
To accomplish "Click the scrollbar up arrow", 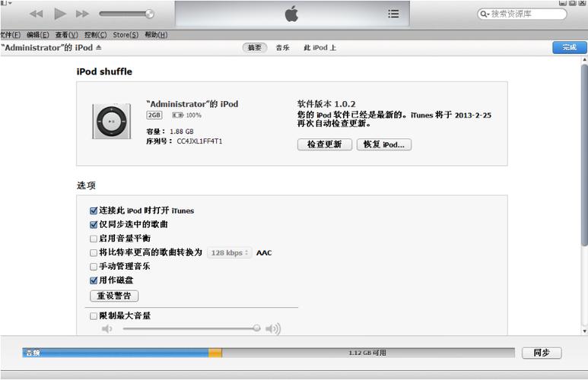I will point(584,59).
